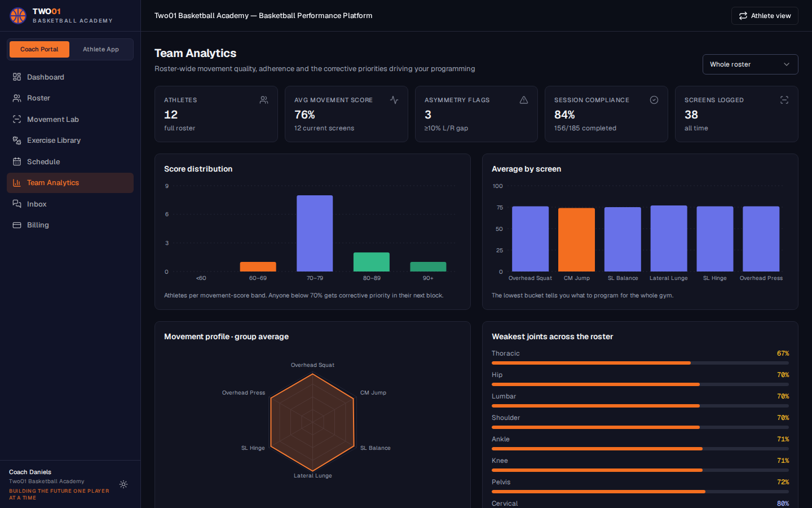Click the swap arrows icon in Athlete view

(x=743, y=16)
